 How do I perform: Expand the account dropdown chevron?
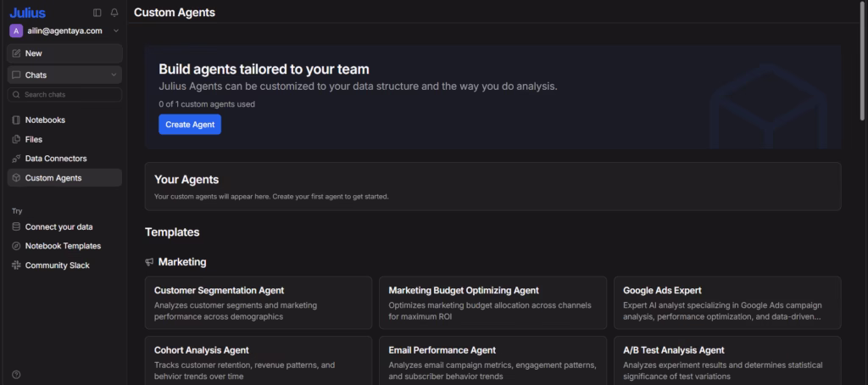click(115, 31)
